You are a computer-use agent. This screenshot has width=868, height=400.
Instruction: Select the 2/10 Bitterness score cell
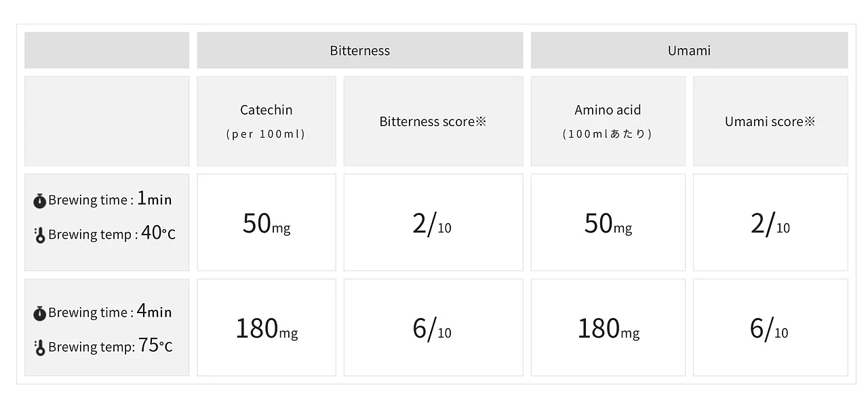(433, 222)
